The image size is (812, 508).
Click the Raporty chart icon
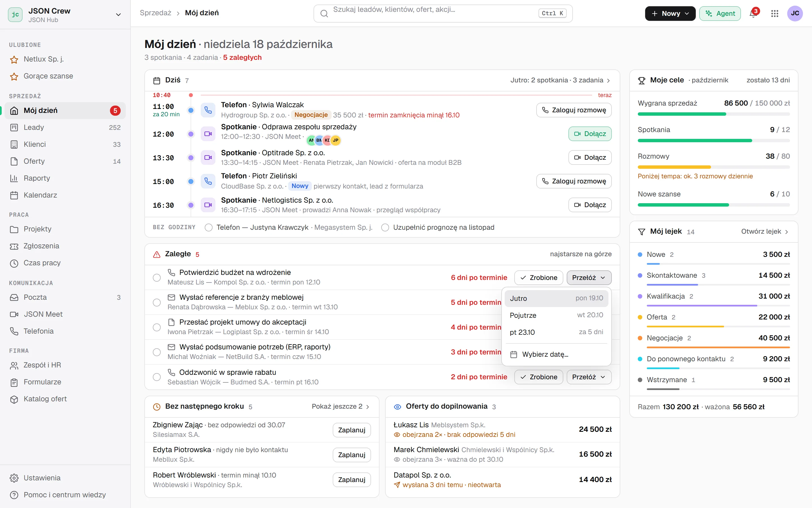click(14, 178)
